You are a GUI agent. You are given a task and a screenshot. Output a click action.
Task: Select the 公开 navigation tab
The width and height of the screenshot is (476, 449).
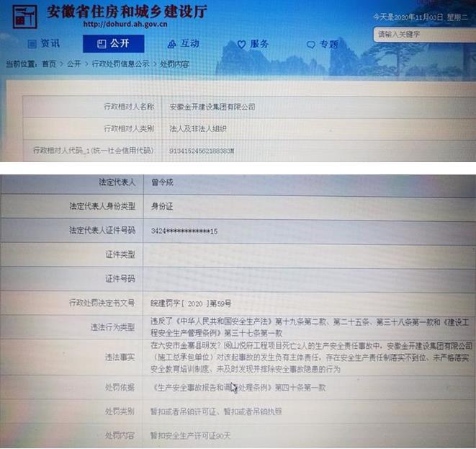(x=114, y=44)
